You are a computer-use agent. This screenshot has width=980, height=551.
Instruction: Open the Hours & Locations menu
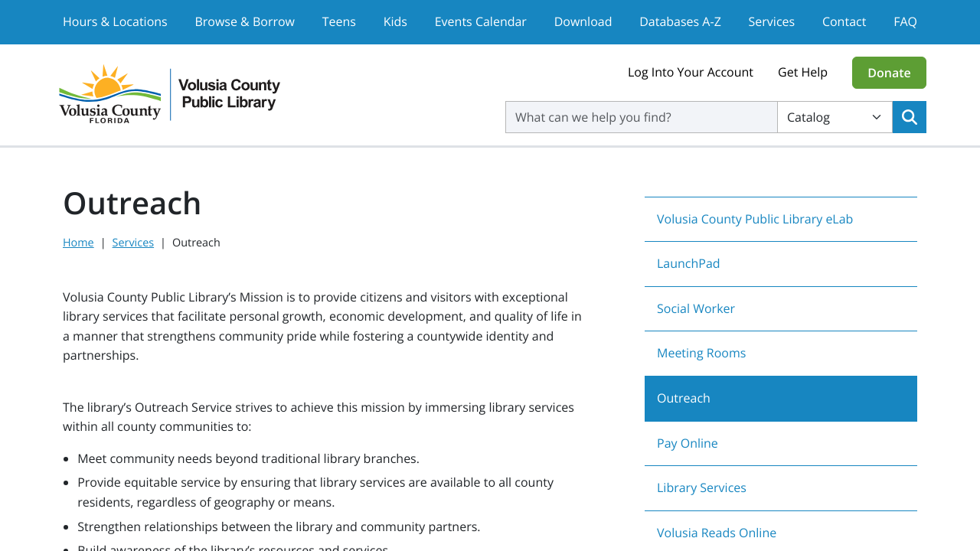pos(115,21)
